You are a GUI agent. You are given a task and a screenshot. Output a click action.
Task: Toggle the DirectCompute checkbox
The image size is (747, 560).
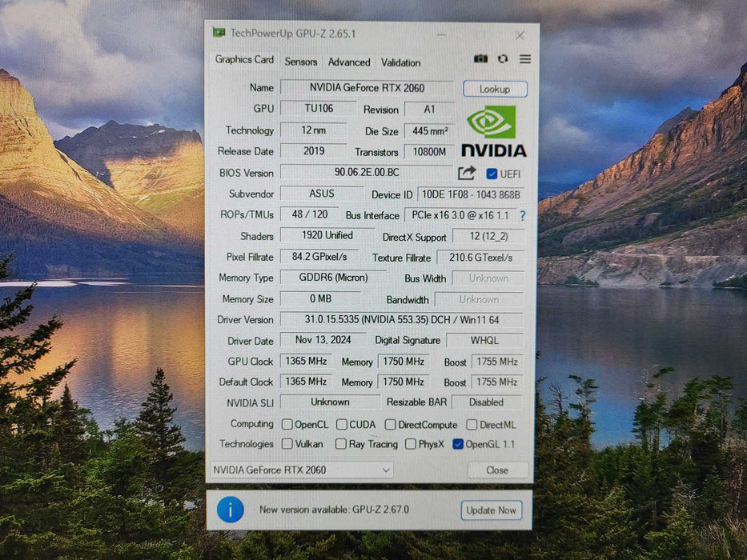391,424
